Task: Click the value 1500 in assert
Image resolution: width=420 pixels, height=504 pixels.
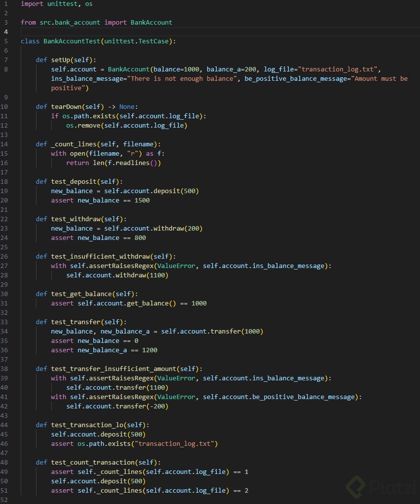Action: pos(142,200)
